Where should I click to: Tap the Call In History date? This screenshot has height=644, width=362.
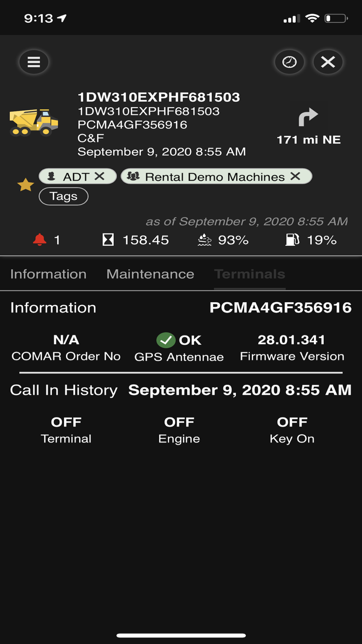239,390
